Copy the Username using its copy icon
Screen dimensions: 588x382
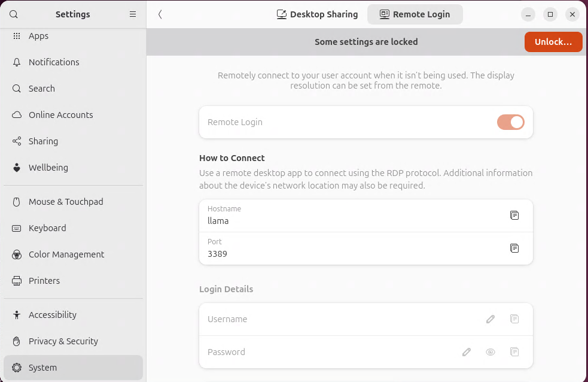point(514,319)
